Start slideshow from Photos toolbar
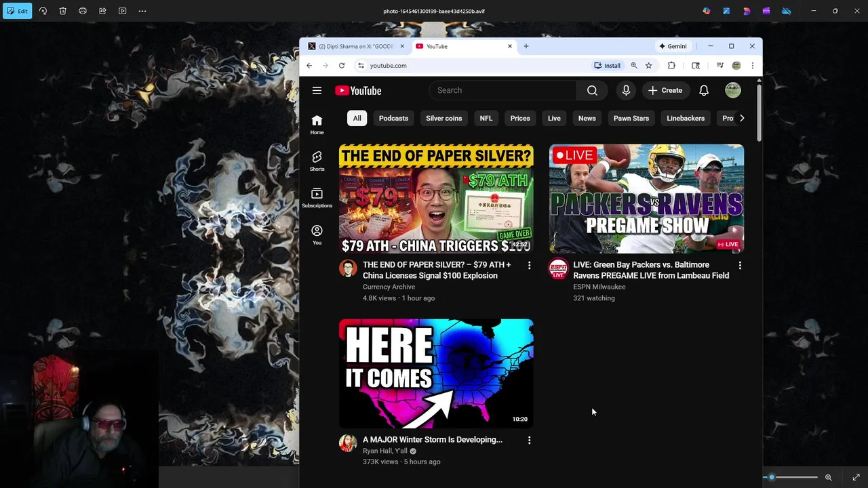The height and width of the screenshot is (488, 868). click(x=122, y=11)
